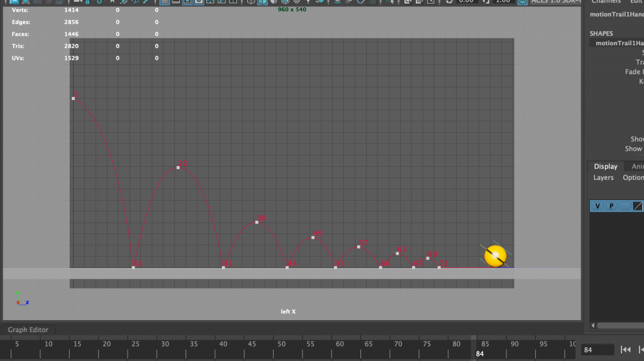Viewport: 644px width, 361px height.
Task: Click the UVs count 1529
Action: click(72, 58)
